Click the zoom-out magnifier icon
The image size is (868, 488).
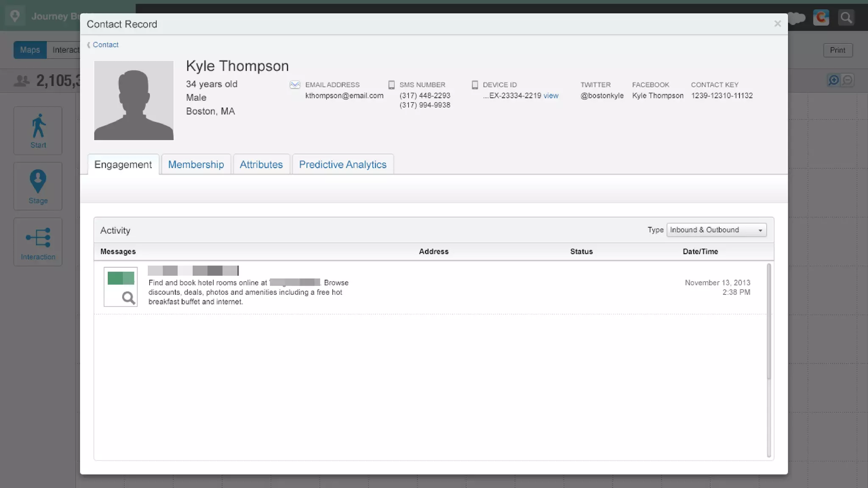pos(847,80)
